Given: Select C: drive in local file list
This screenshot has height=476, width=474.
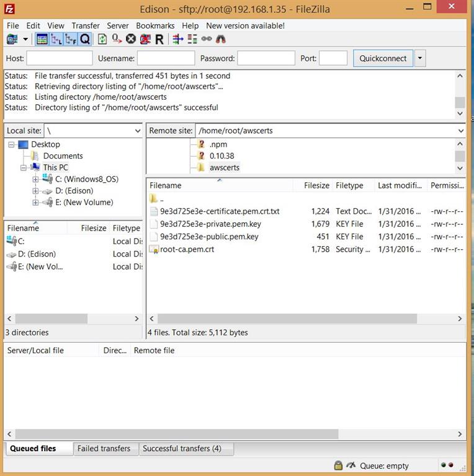Looking at the screenshot, I should click(21, 242).
